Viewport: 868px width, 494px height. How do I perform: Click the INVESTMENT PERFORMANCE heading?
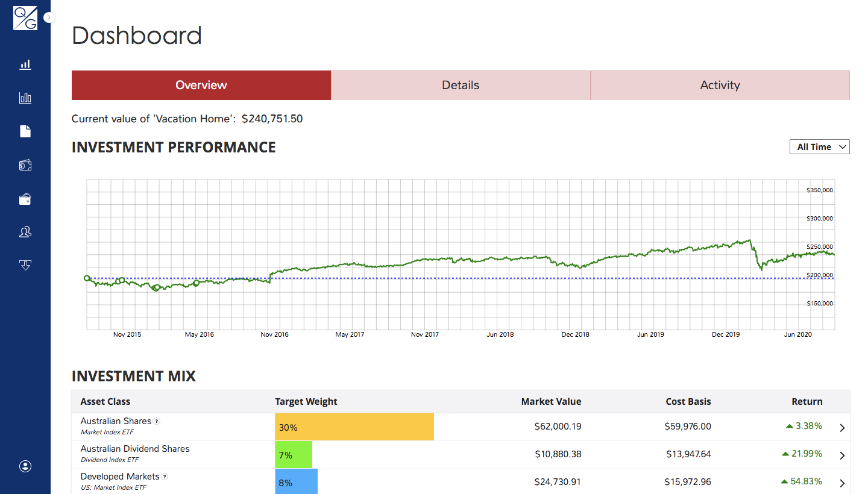(x=174, y=148)
